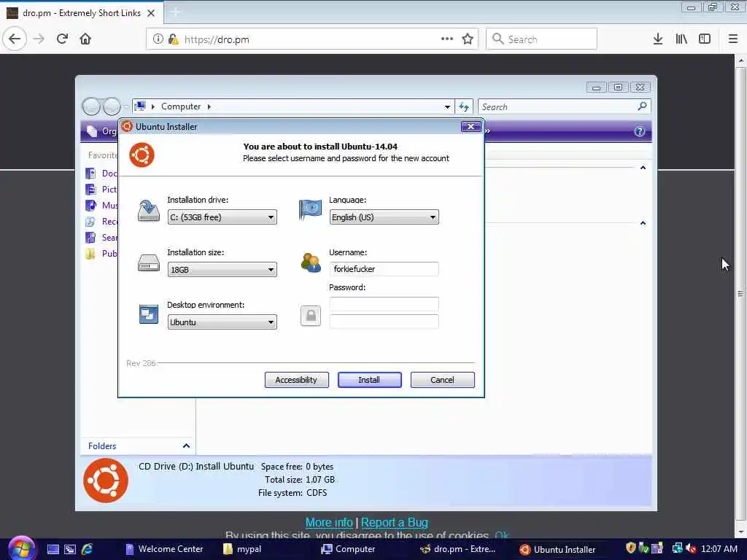Click the language flag icon
Screen dimensions: 747x560
pyautogui.click(x=310, y=210)
